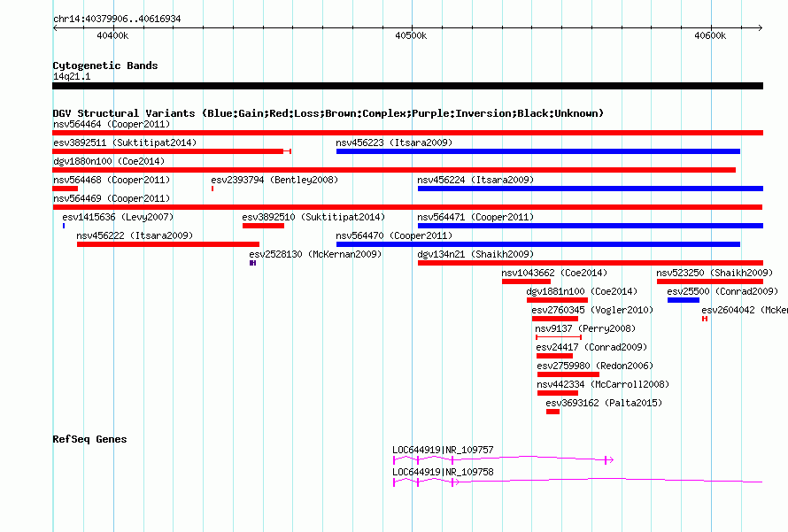Viewport: 788px width, 532px height.
Task: Select the esv2760345 (Vogler2010) red bar
Action: click(x=555, y=319)
